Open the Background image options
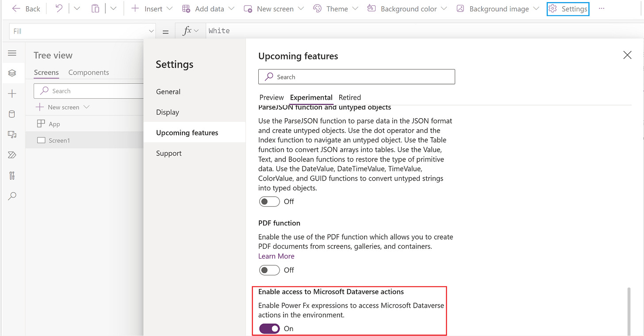 point(498,9)
